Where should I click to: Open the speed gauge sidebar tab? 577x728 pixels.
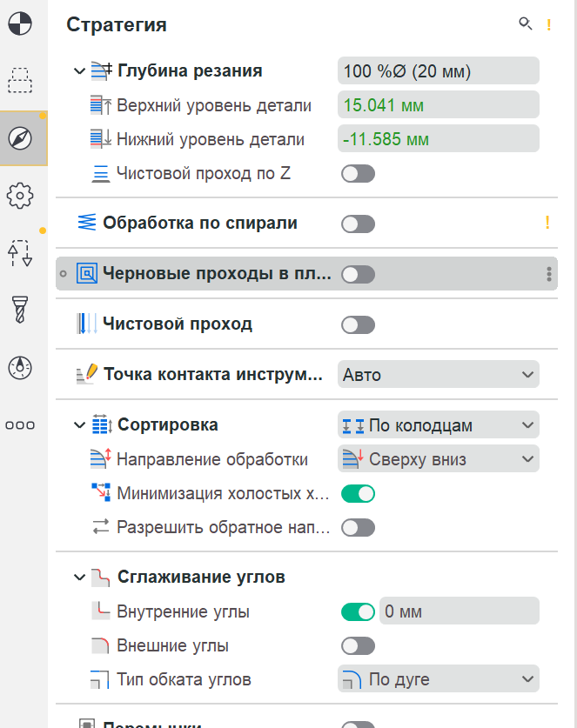pos(20,368)
